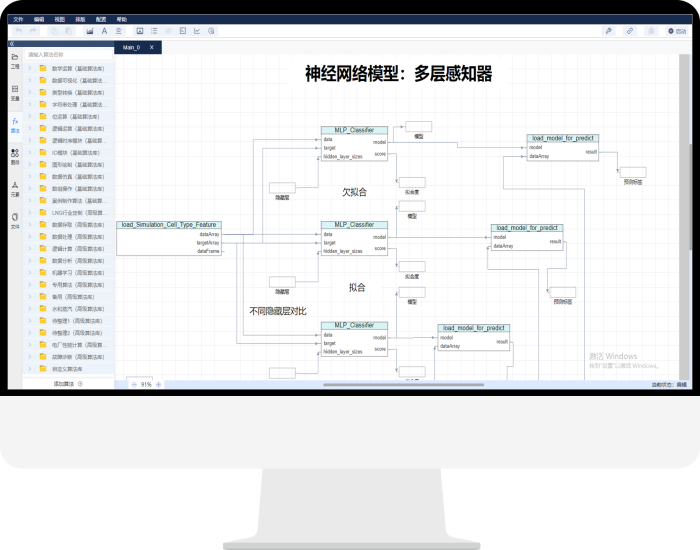This screenshot has width=700, height=550.
Task: Click the algorithm name search field
Action: coord(68,55)
